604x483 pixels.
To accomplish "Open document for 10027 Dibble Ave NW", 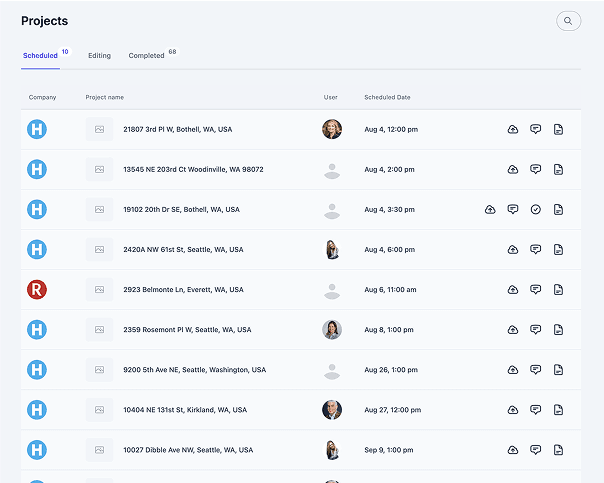I will coord(558,450).
